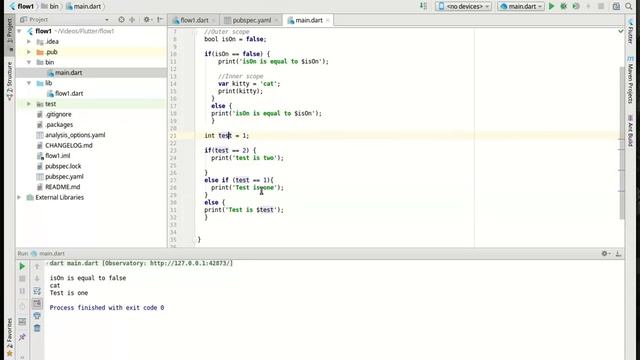640x360 pixels.
Task: Click the grayed-out Stop square in the top toolbar
Action: pyautogui.click(x=601, y=6)
